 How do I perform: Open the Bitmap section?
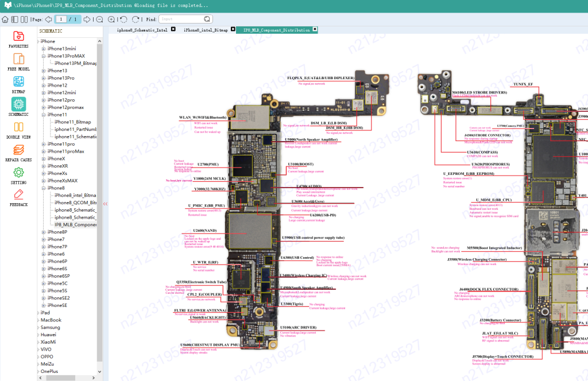pyautogui.click(x=18, y=85)
